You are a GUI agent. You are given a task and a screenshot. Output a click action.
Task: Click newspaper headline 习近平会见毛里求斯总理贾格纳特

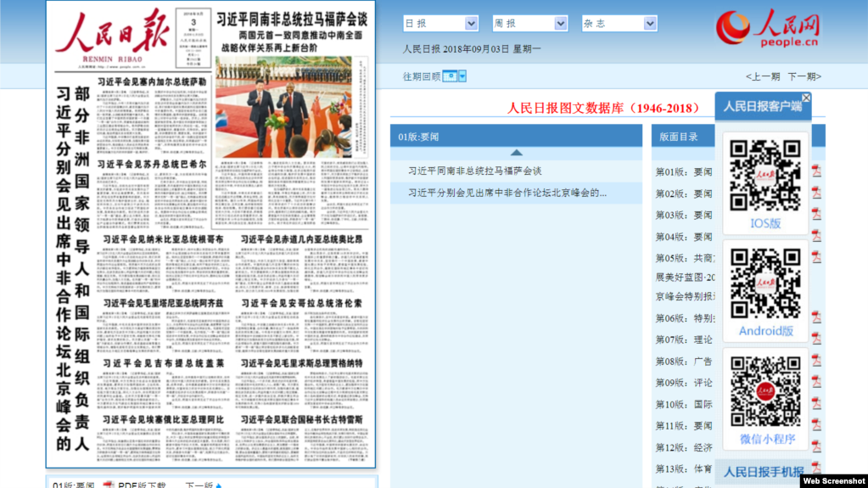pyautogui.click(x=302, y=363)
